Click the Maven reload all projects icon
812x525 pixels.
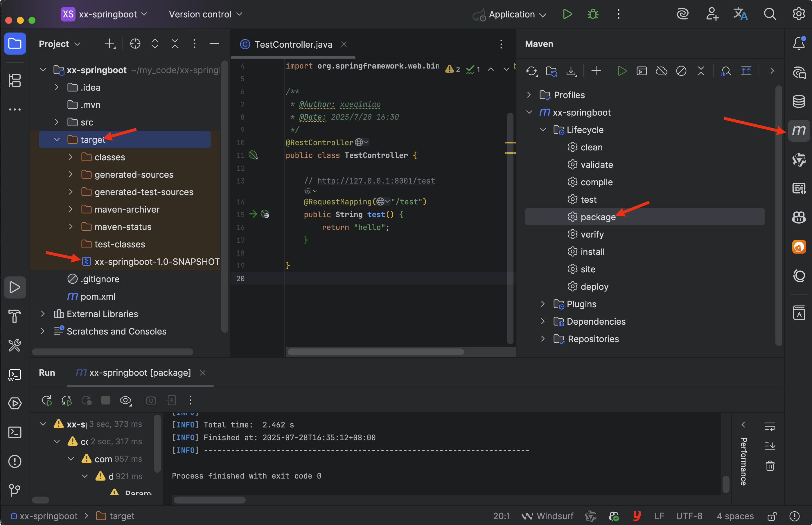coord(531,71)
